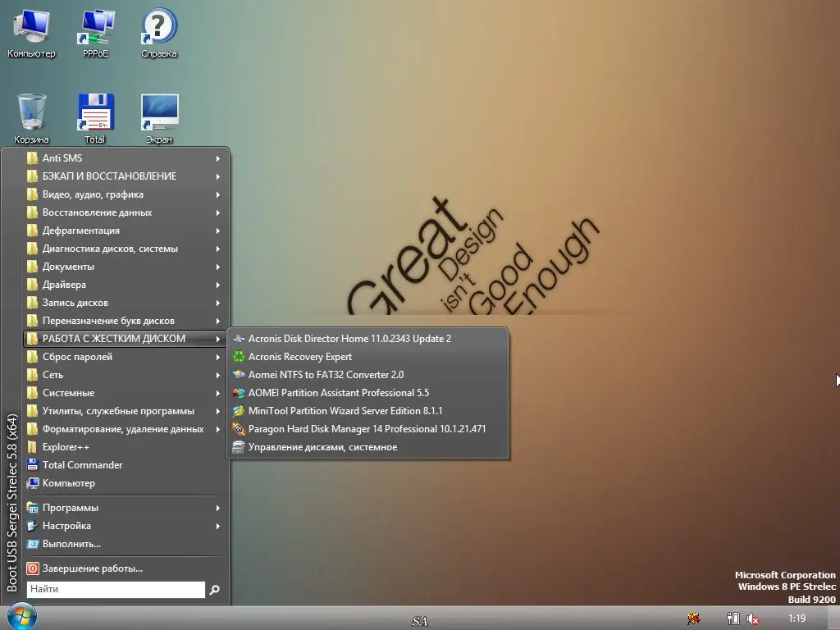
Task: Click MiniTool Partition Wizard icon
Action: click(x=239, y=411)
